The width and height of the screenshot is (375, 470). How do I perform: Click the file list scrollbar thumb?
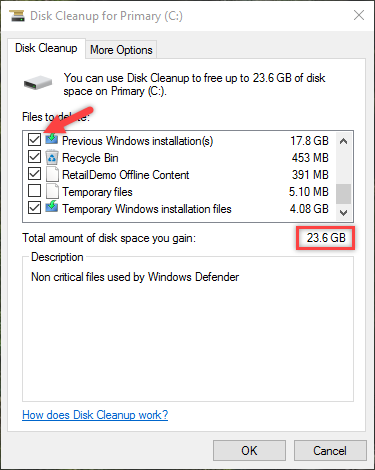click(x=343, y=194)
